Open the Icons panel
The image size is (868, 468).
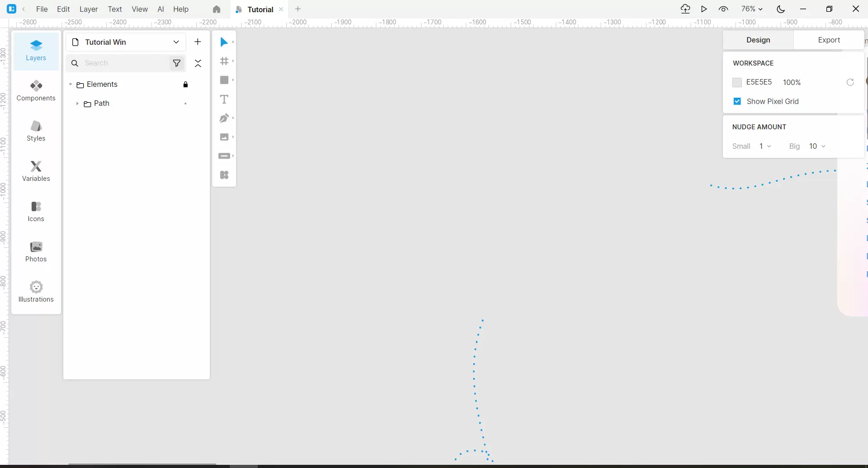click(x=36, y=212)
